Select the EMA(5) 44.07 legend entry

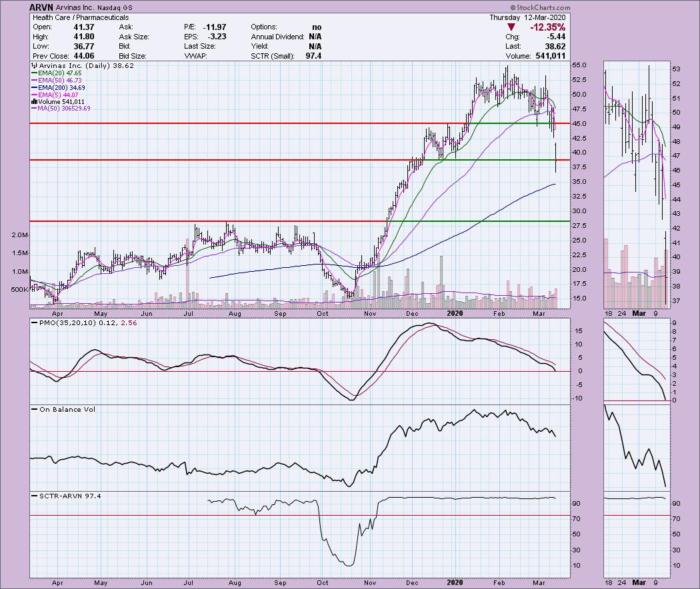[55, 95]
